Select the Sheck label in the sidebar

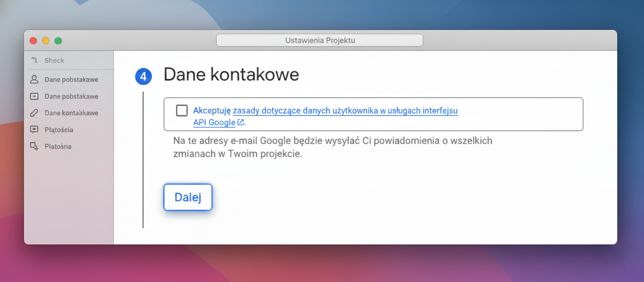55,60
